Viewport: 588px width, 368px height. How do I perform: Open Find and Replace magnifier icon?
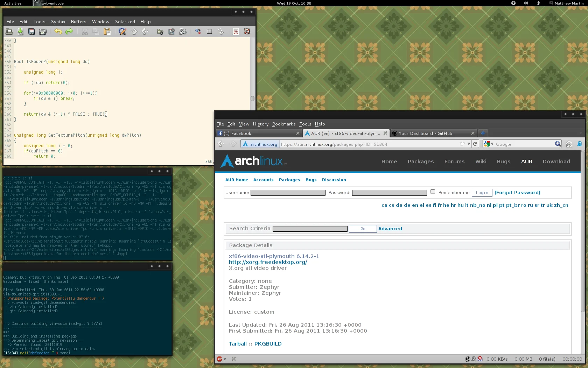tap(122, 32)
